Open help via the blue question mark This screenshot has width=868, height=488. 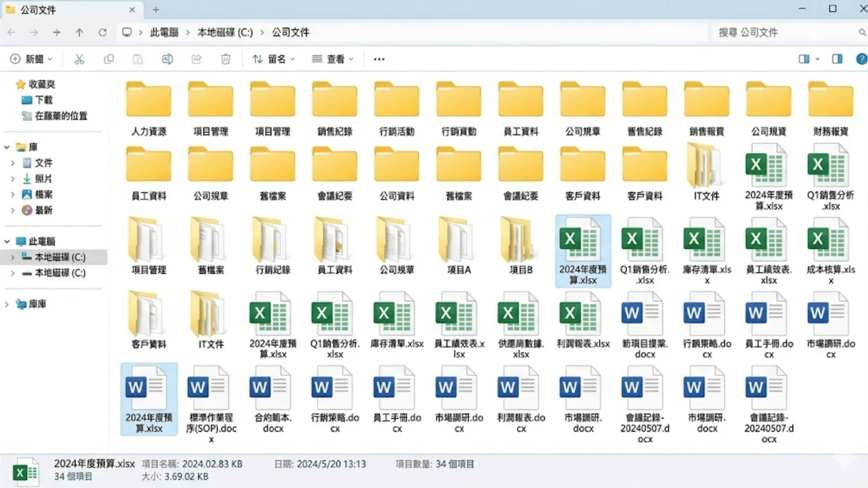click(x=861, y=59)
